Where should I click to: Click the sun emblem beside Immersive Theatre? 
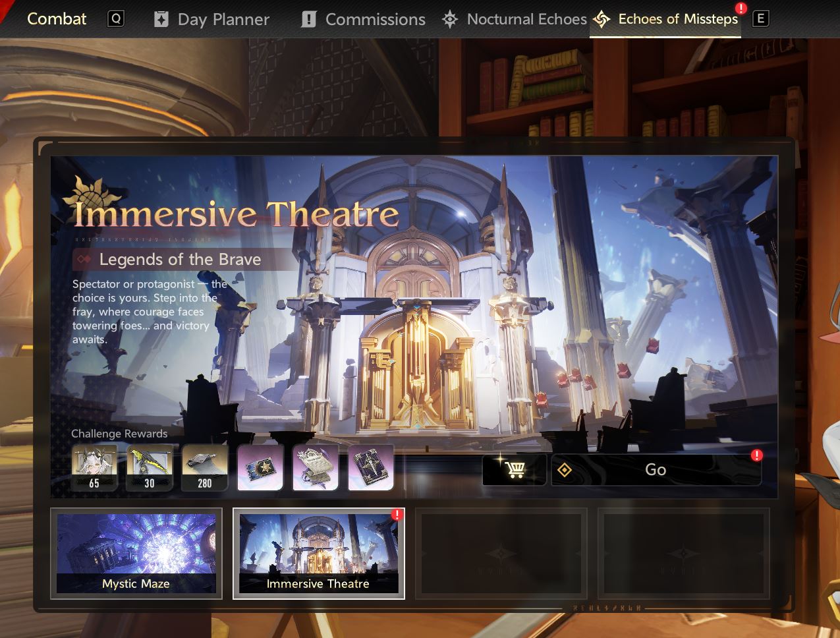pyautogui.click(x=91, y=192)
